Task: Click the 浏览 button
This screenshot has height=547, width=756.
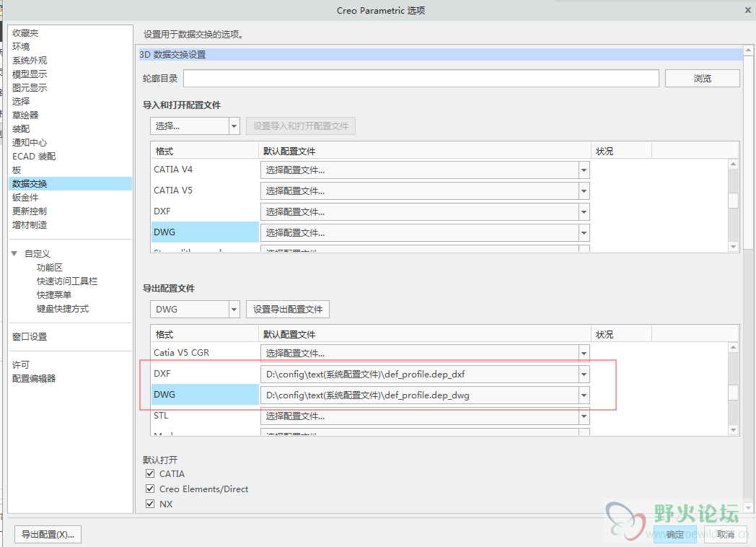Action: pyautogui.click(x=702, y=78)
